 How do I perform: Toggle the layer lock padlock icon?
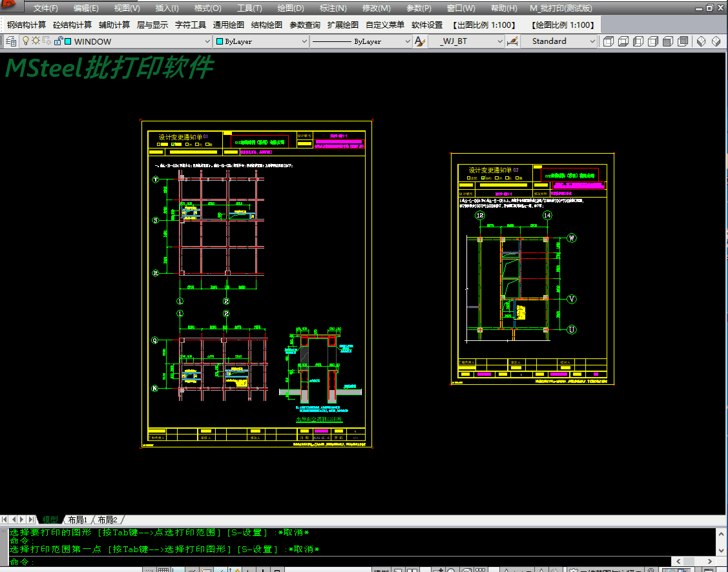click(x=58, y=41)
